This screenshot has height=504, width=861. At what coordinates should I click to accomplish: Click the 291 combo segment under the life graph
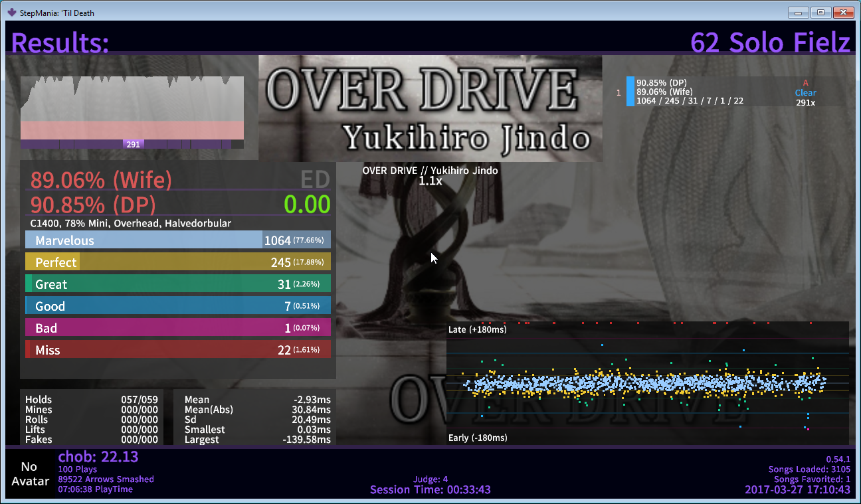[133, 144]
